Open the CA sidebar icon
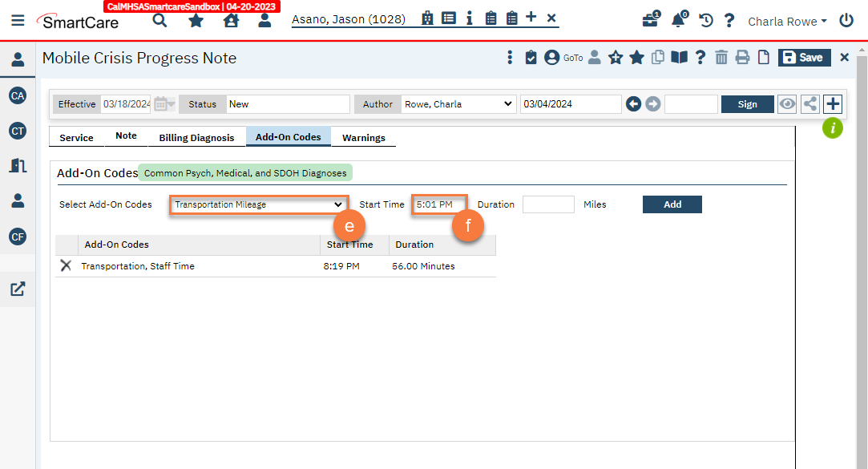This screenshot has width=868, height=469. (18, 95)
